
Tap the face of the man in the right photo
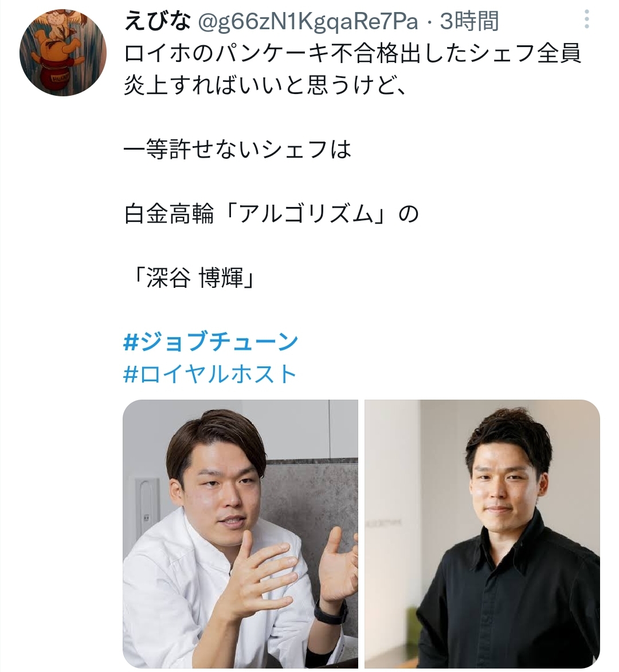pyautogui.click(x=506, y=486)
